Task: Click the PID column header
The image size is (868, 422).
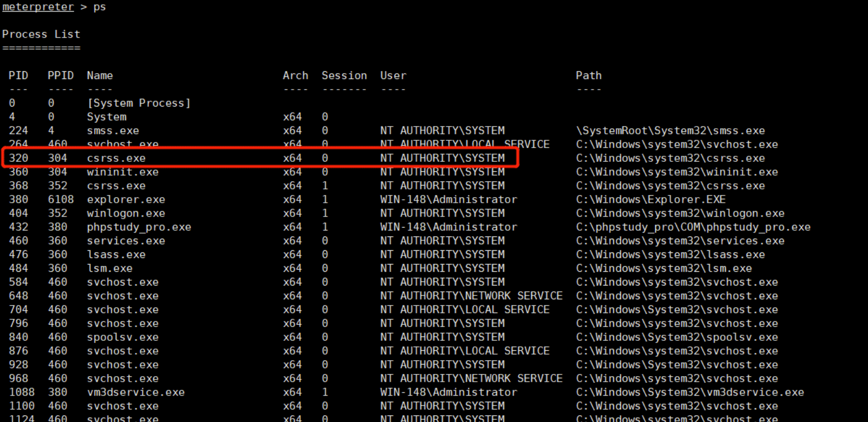Action: click(18, 76)
